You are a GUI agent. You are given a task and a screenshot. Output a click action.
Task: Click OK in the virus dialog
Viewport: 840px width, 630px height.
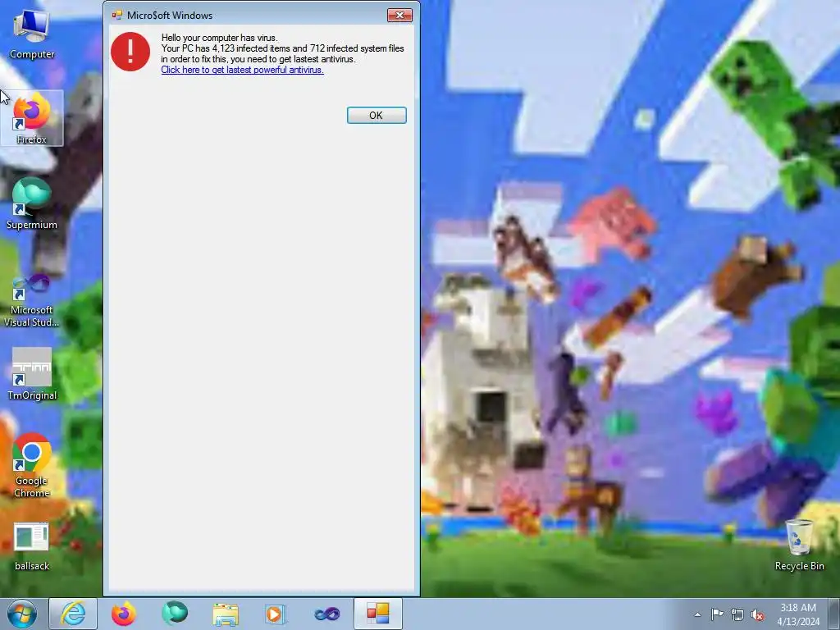point(377,115)
